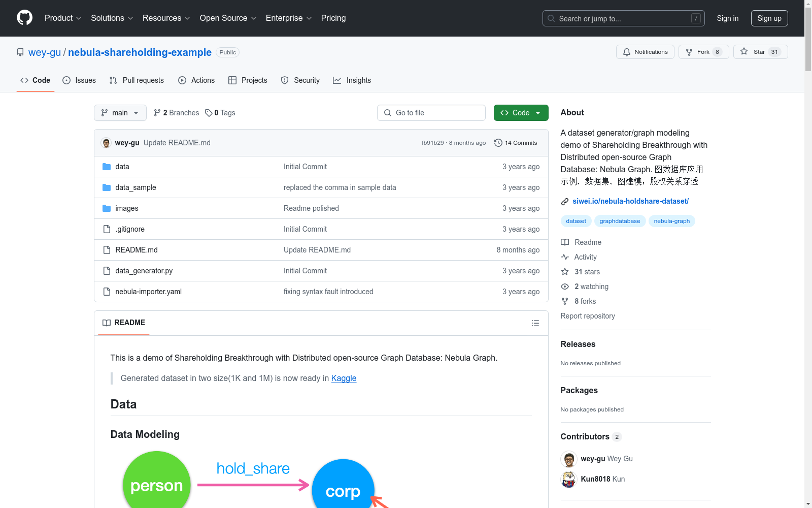This screenshot has width=812, height=508.
Task: Click the search magnifier icon in header
Action: point(551,18)
